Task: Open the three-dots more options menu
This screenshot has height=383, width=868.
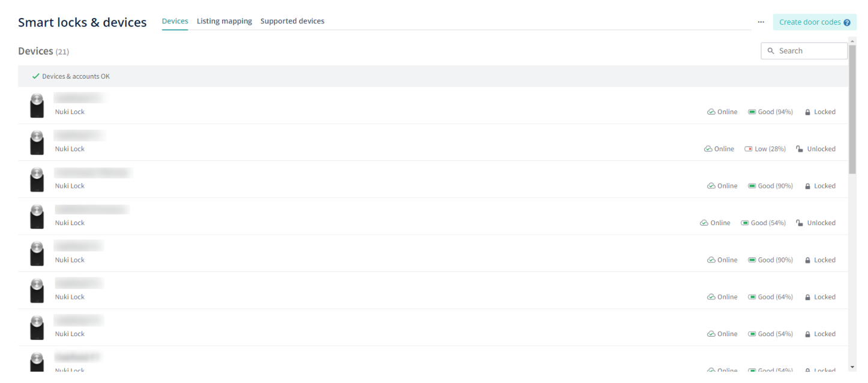Action: (761, 22)
